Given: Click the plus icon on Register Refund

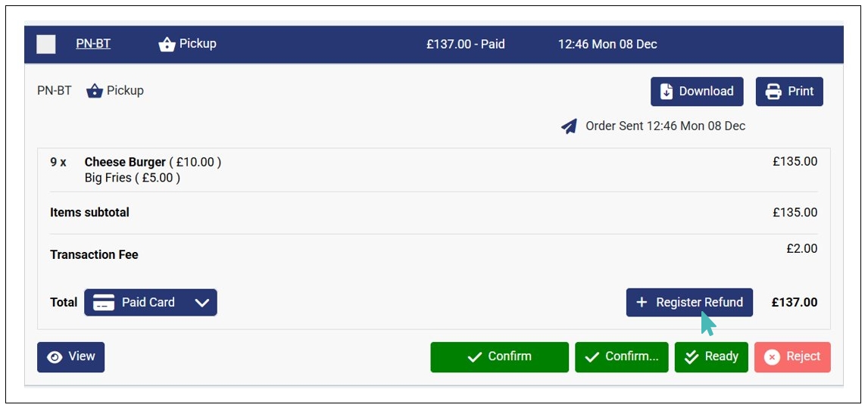Looking at the screenshot, I should pos(642,303).
